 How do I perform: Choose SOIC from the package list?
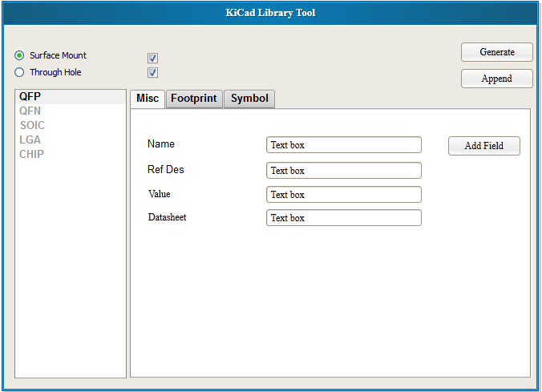(32, 125)
